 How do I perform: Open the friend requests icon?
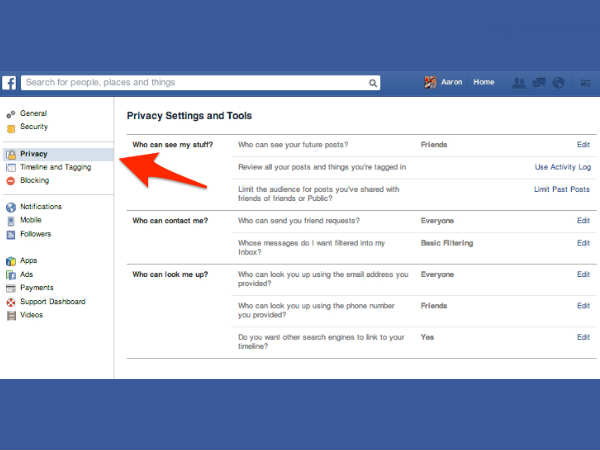(x=518, y=83)
